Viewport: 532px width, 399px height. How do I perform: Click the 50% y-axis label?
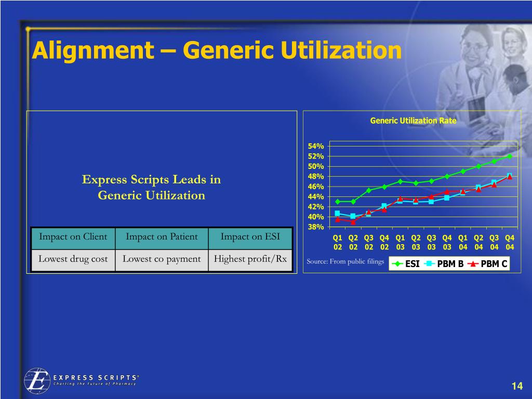pyautogui.click(x=316, y=166)
